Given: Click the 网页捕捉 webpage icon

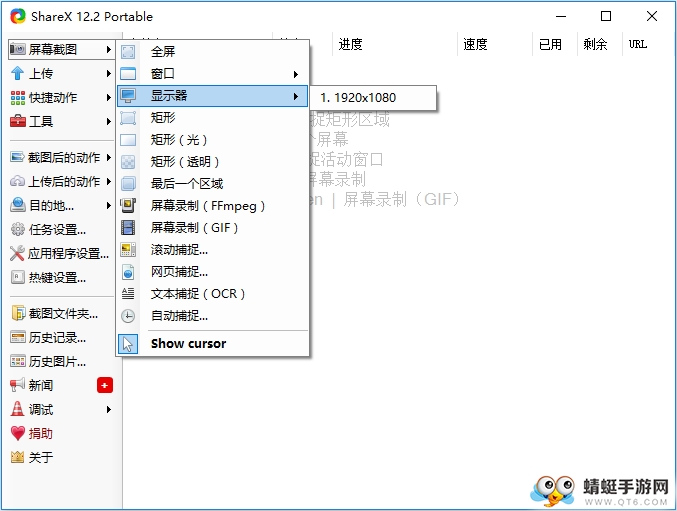Looking at the screenshot, I should pyautogui.click(x=128, y=272).
